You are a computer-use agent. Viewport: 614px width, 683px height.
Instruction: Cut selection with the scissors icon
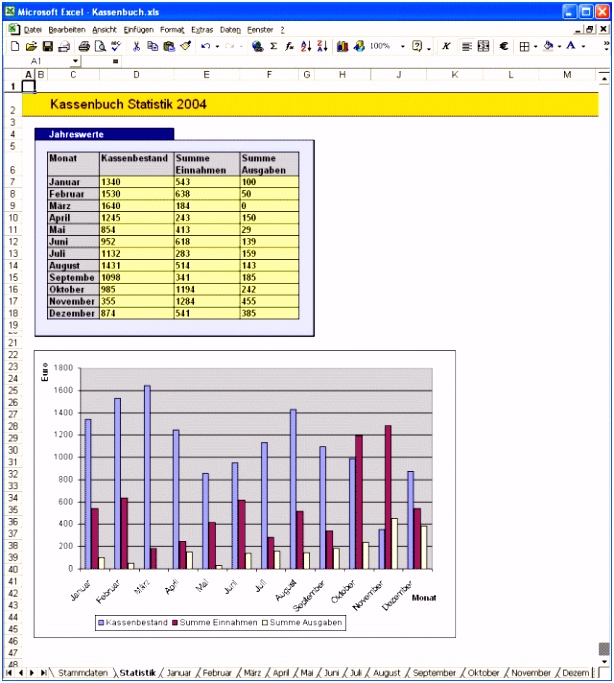[136, 46]
